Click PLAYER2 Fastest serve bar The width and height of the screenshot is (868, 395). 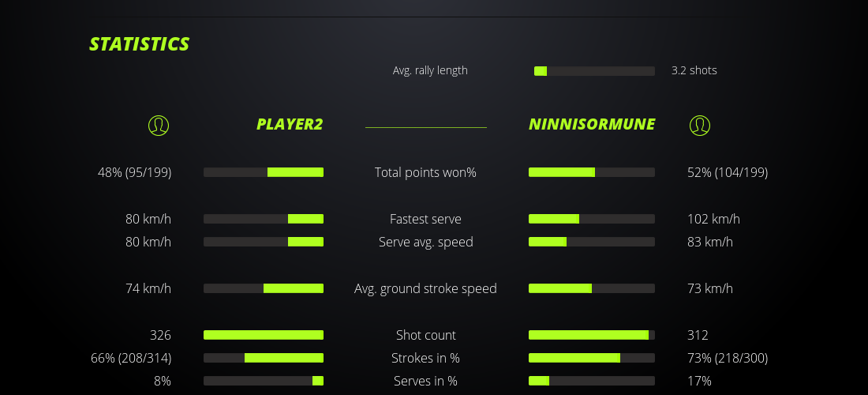(x=264, y=219)
